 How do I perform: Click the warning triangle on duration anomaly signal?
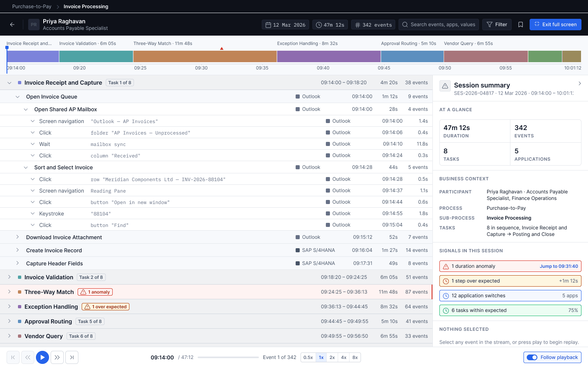446,266
